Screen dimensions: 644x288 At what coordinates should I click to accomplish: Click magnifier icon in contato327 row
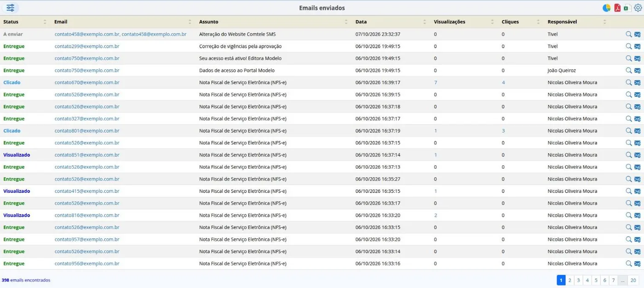(629, 119)
